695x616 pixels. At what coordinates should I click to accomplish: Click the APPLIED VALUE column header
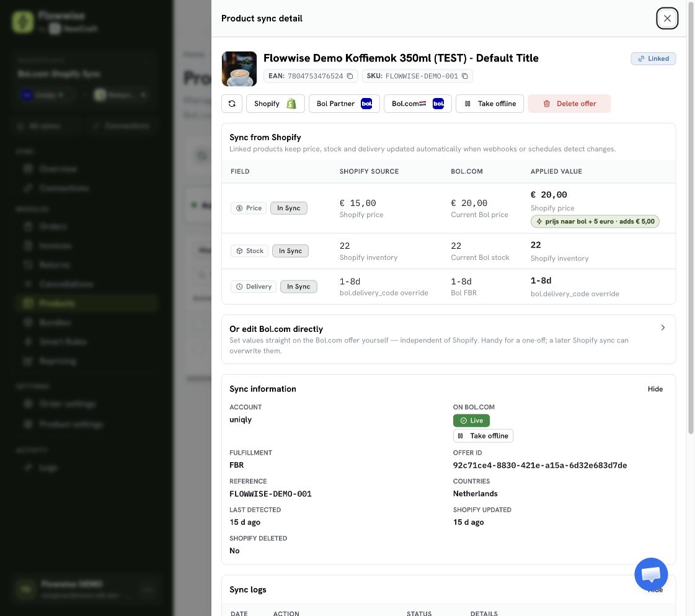coord(556,171)
